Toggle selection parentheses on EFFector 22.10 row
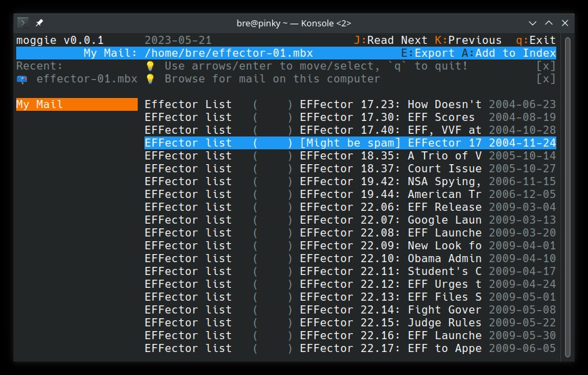The height and width of the screenshot is (375, 588). coord(273,258)
